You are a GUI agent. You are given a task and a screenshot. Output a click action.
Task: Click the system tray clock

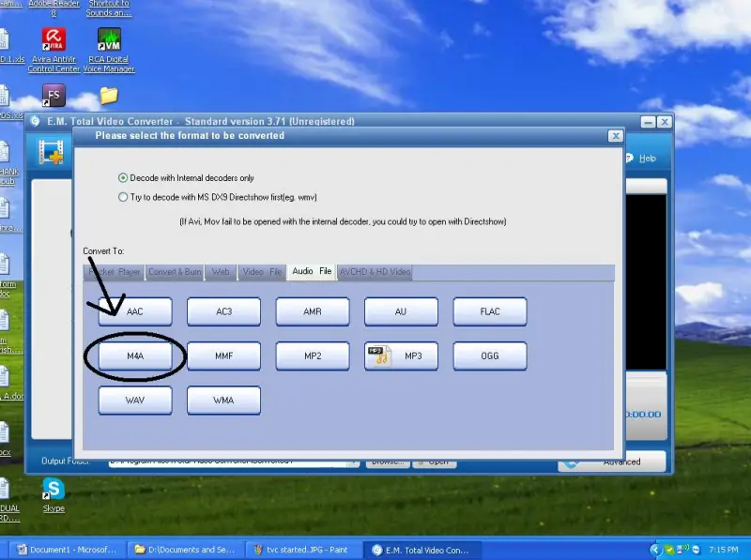click(723, 550)
